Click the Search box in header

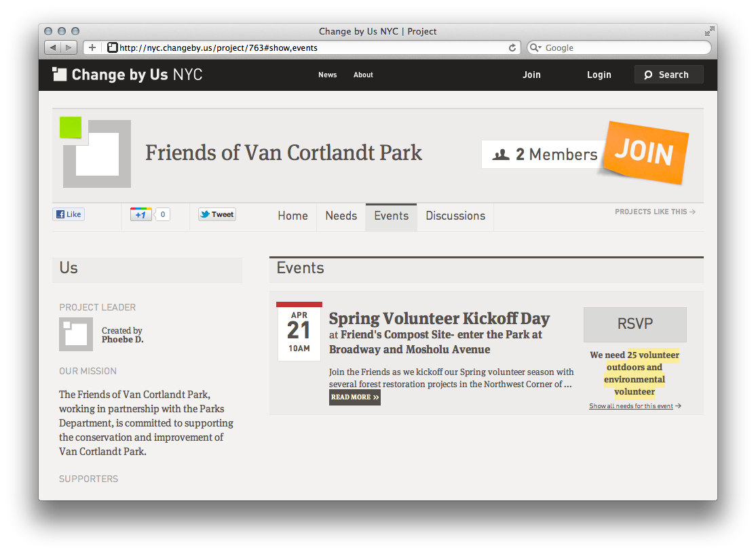pyautogui.click(x=668, y=75)
